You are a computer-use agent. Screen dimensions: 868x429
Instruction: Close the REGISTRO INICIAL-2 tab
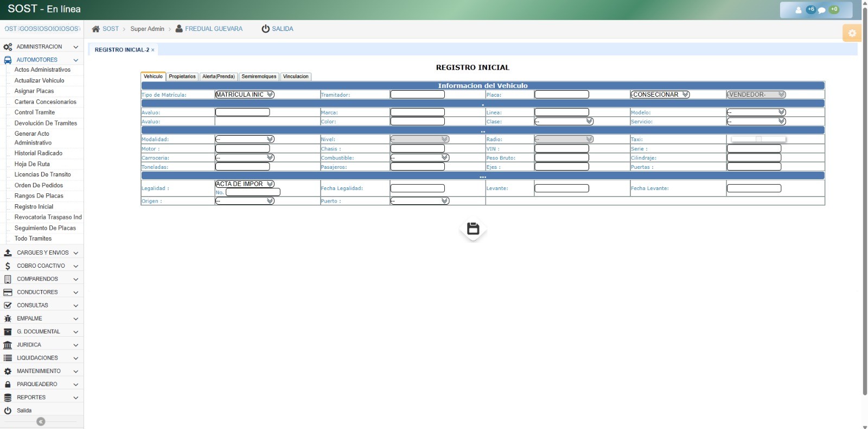click(153, 50)
